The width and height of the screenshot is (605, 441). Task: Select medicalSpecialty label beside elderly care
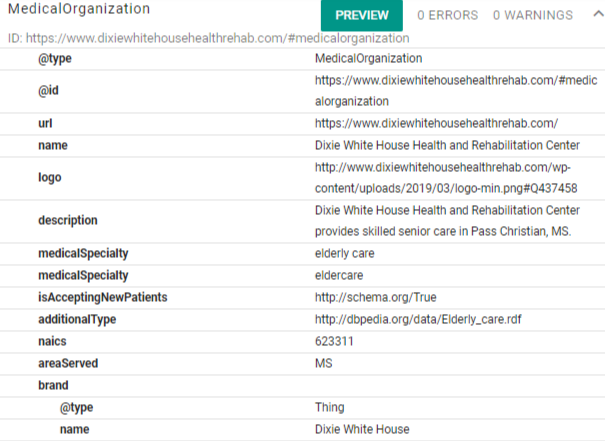click(83, 253)
